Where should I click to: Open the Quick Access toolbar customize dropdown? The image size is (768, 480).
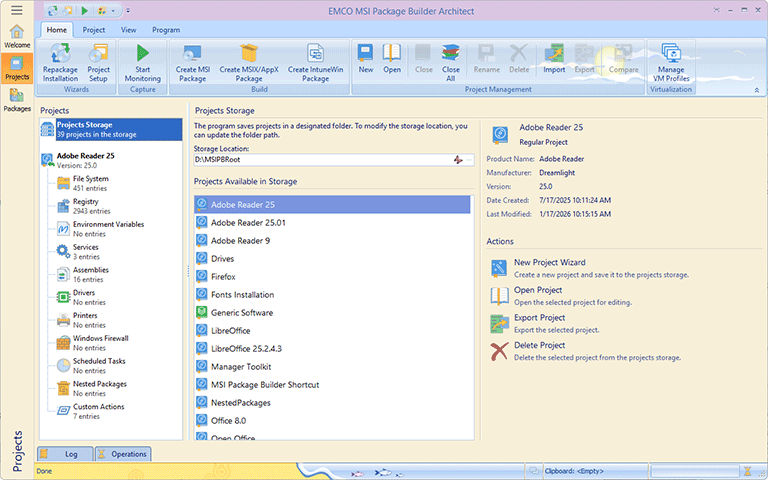(x=128, y=10)
